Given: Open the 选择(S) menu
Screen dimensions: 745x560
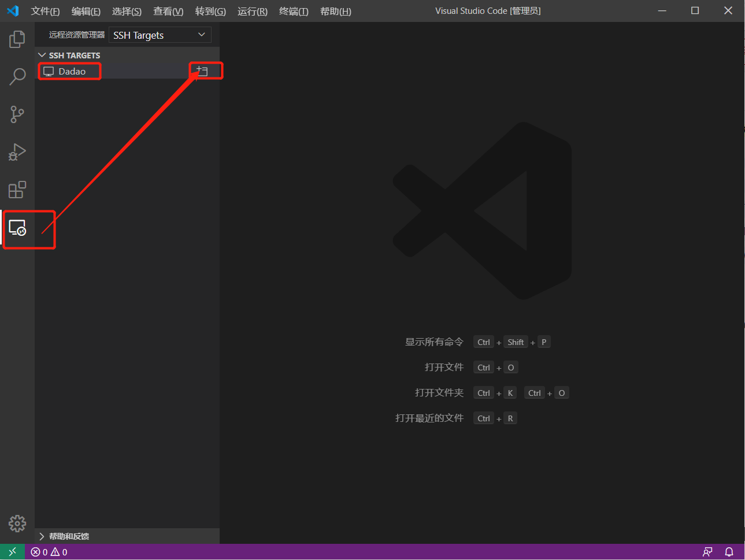Looking at the screenshot, I should click(x=127, y=11).
